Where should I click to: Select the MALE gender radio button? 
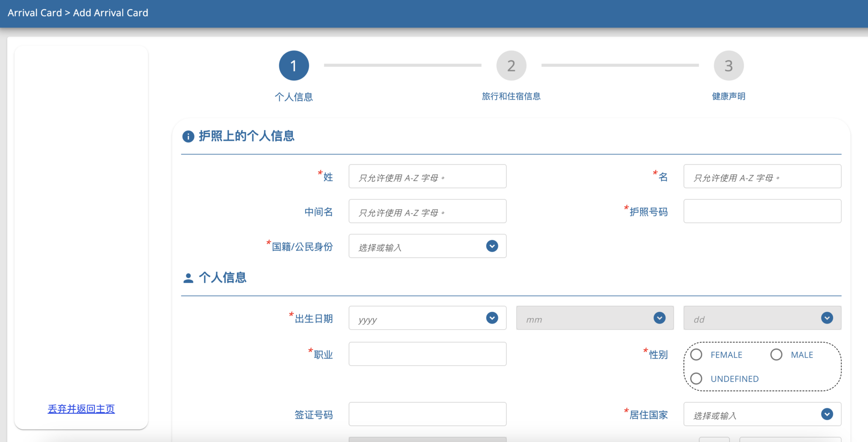(776, 354)
